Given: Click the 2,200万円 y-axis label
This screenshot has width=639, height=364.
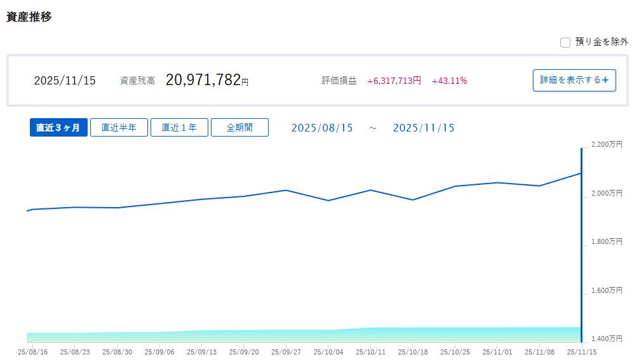Looking at the screenshot, I should point(607,145).
